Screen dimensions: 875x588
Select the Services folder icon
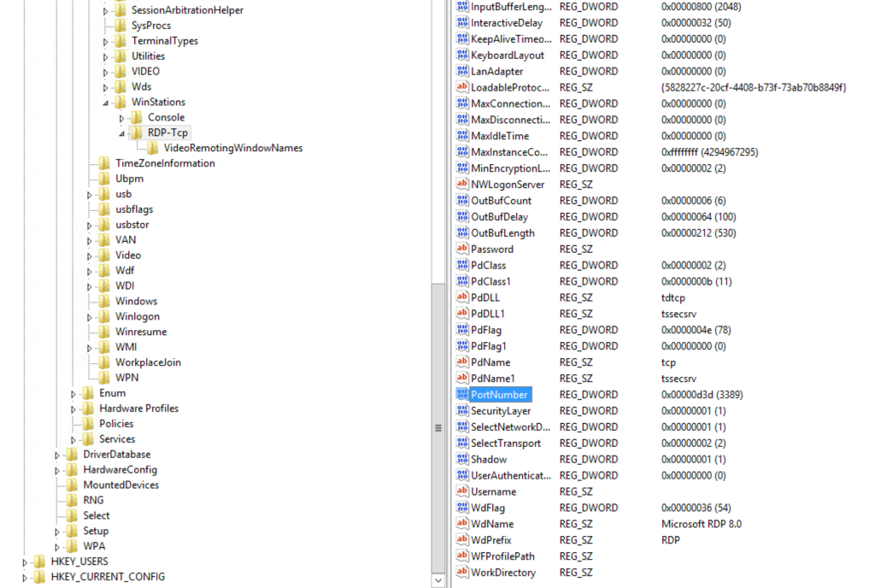point(88,439)
